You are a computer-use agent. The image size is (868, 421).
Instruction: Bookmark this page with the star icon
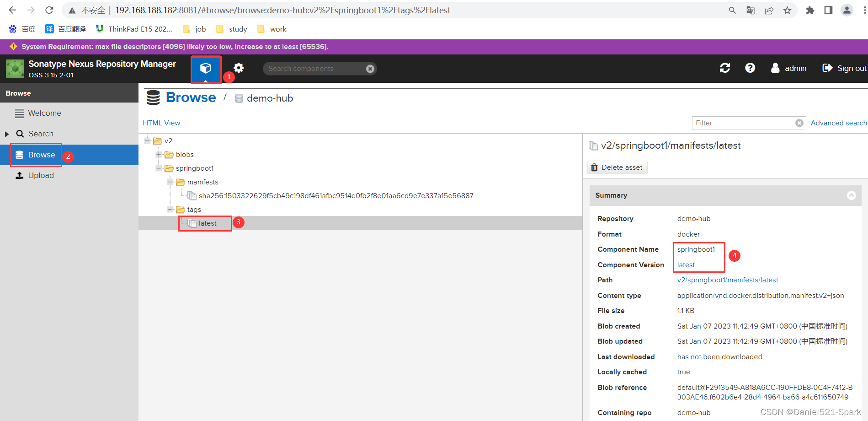click(x=787, y=10)
